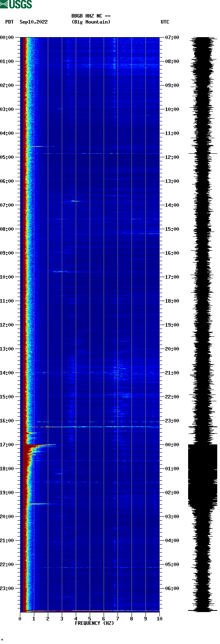Viewport: 220px width, 644px height.
Task: Click frequency axis tick label 5
Action: (x=90, y=619)
